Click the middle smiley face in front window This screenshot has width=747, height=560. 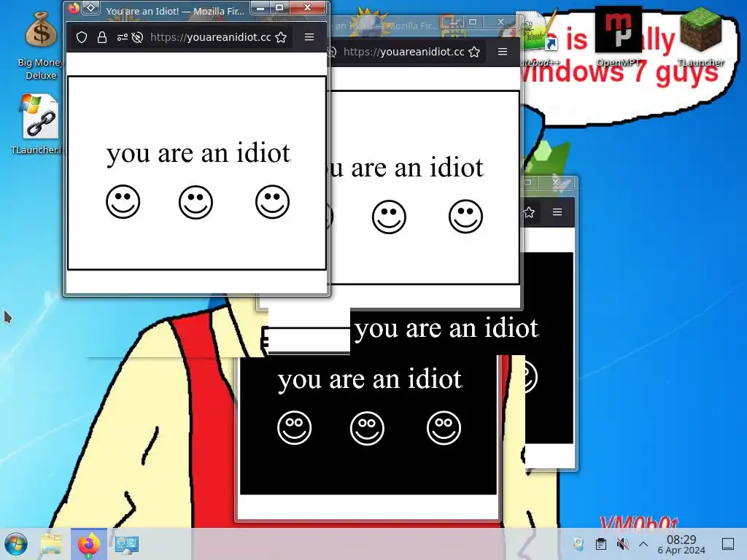click(196, 202)
